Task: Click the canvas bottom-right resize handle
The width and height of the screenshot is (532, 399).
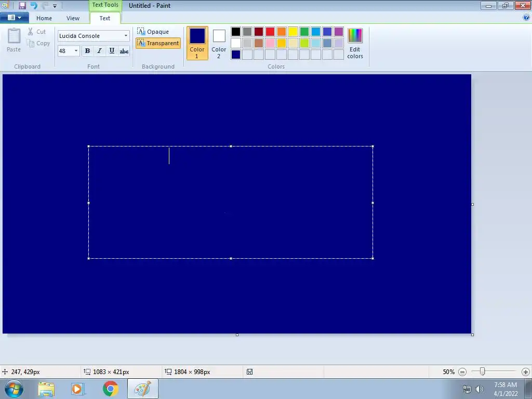Action: click(x=473, y=335)
